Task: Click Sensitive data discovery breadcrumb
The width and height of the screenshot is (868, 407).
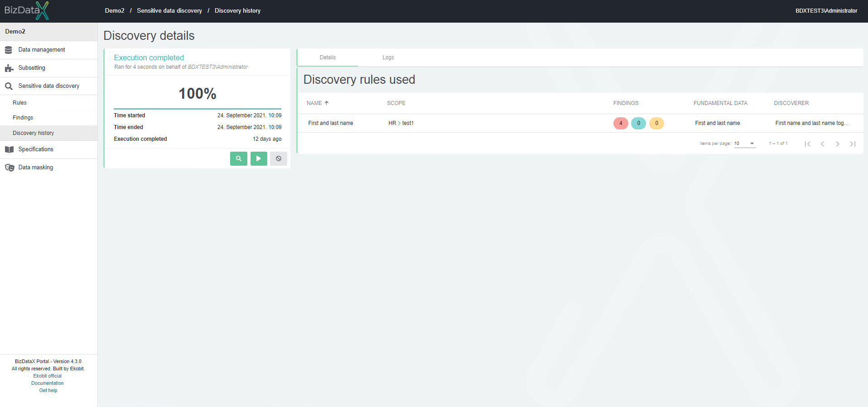Action: (169, 10)
